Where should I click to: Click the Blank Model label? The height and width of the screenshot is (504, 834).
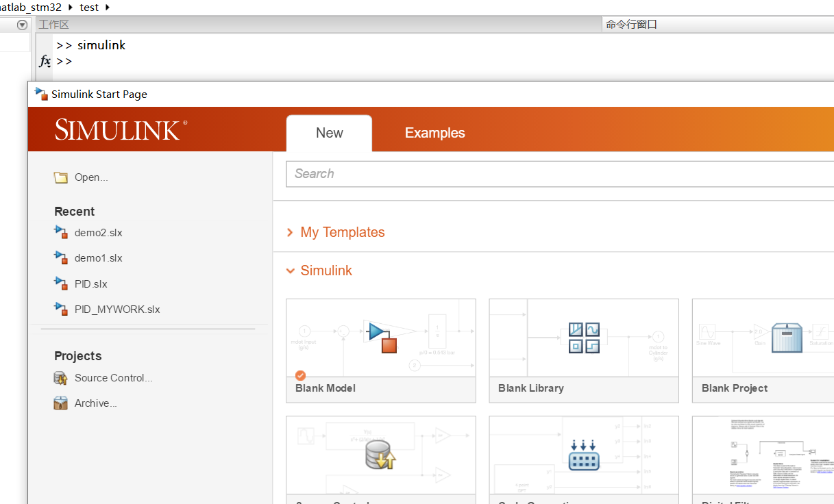tap(326, 388)
